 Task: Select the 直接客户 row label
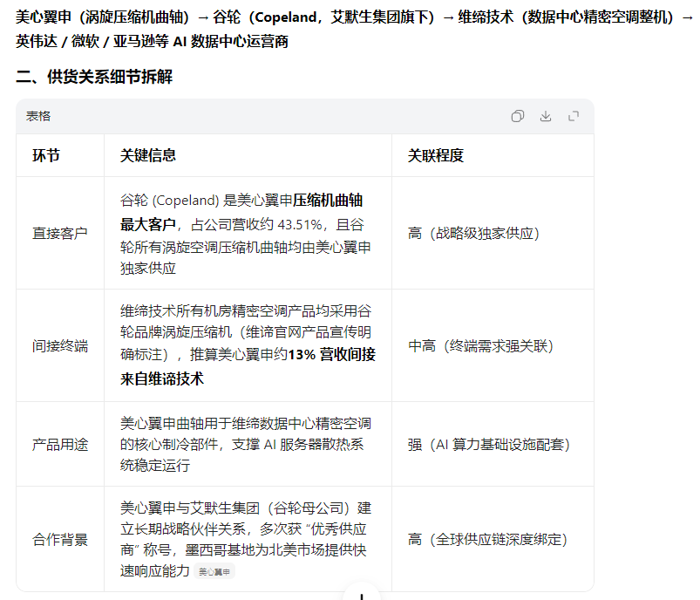pyautogui.click(x=60, y=233)
